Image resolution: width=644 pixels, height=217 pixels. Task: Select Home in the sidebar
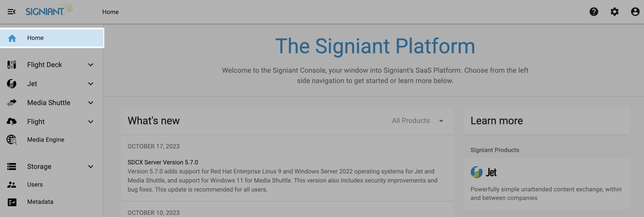(35, 38)
